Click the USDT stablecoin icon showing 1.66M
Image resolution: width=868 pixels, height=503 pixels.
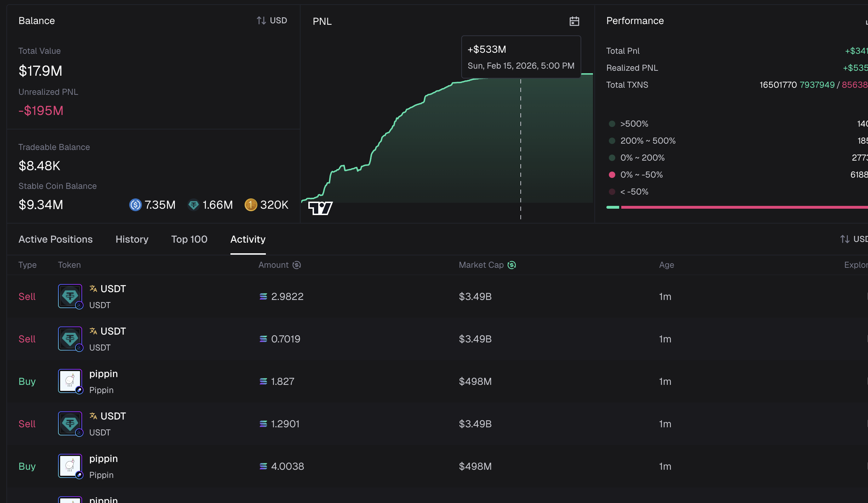pos(194,205)
